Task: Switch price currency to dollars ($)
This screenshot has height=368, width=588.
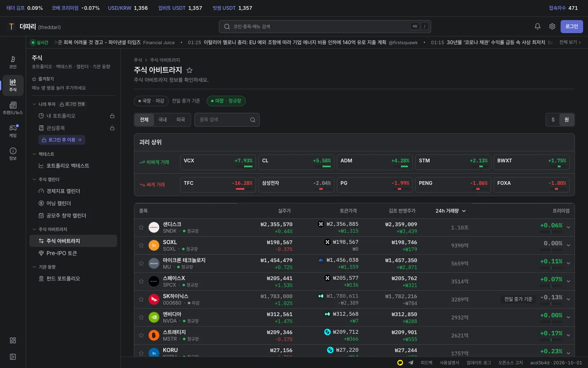Action: [x=553, y=120]
